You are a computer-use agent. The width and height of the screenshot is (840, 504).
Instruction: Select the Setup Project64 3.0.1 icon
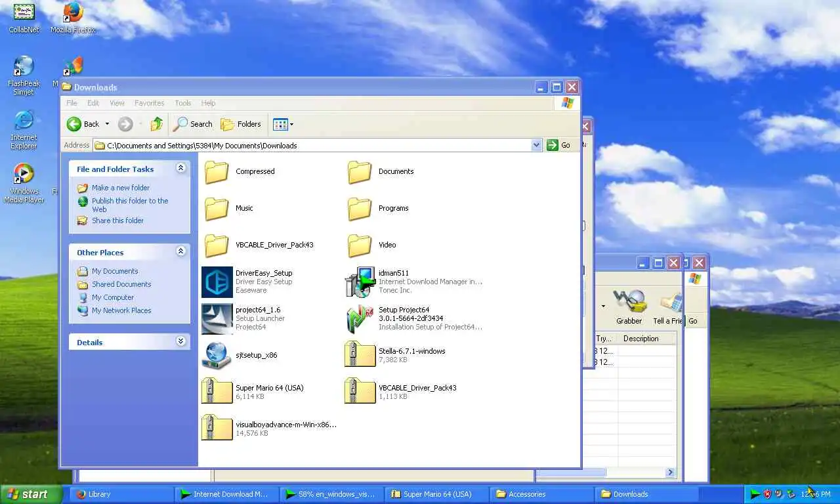point(360,318)
